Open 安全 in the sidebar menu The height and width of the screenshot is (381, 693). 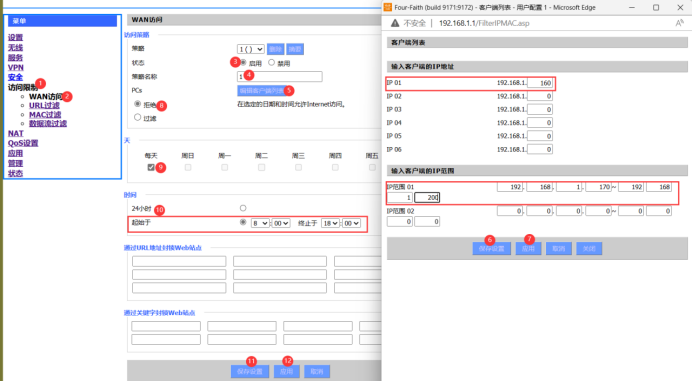click(15, 77)
